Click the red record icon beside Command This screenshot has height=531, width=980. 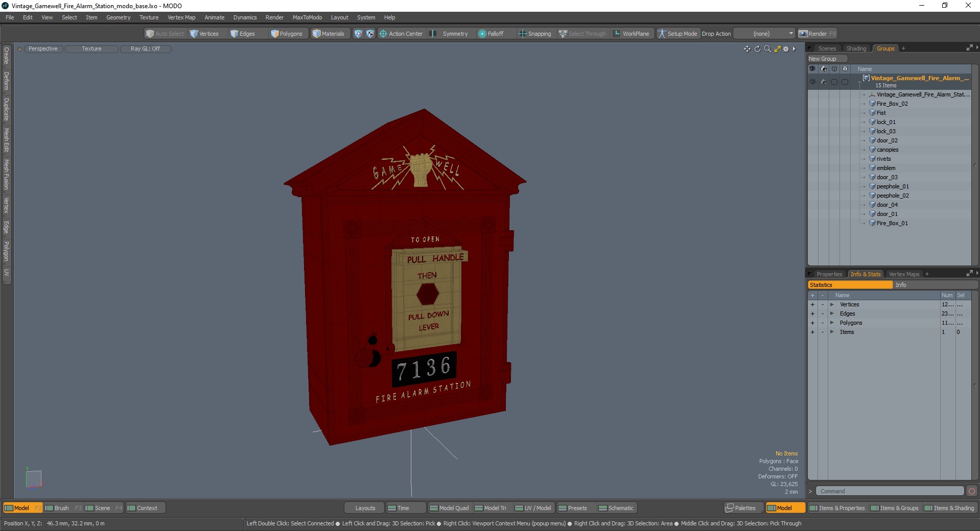click(972, 491)
